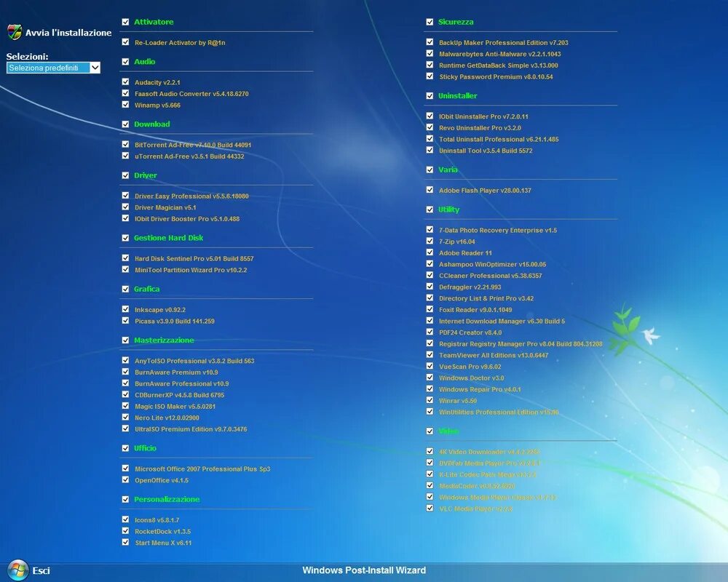Click IObit Uninstaller Pro v7.2.0.11 text
Viewport: 728px width, 582px height.
coord(483,116)
